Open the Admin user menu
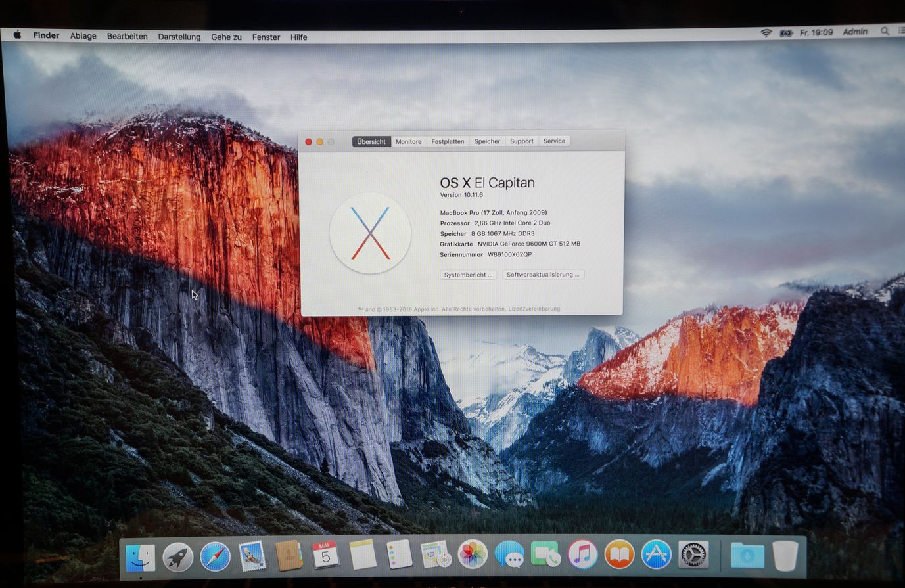Image resolution: width=905 pixels, height=588 pixels. click(854, 32)
